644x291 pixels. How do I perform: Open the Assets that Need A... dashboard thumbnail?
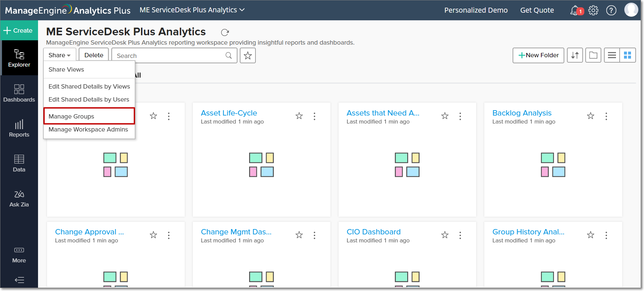407,165
